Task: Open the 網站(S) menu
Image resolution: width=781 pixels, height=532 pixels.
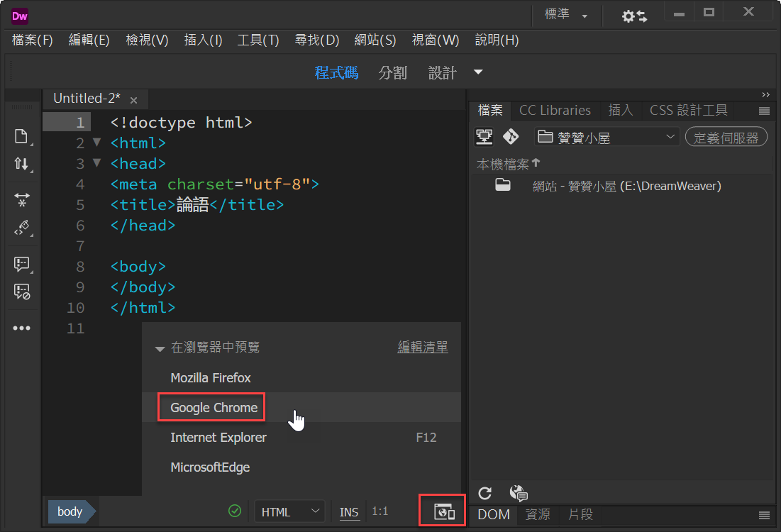Action: click(x=375, y=40)
